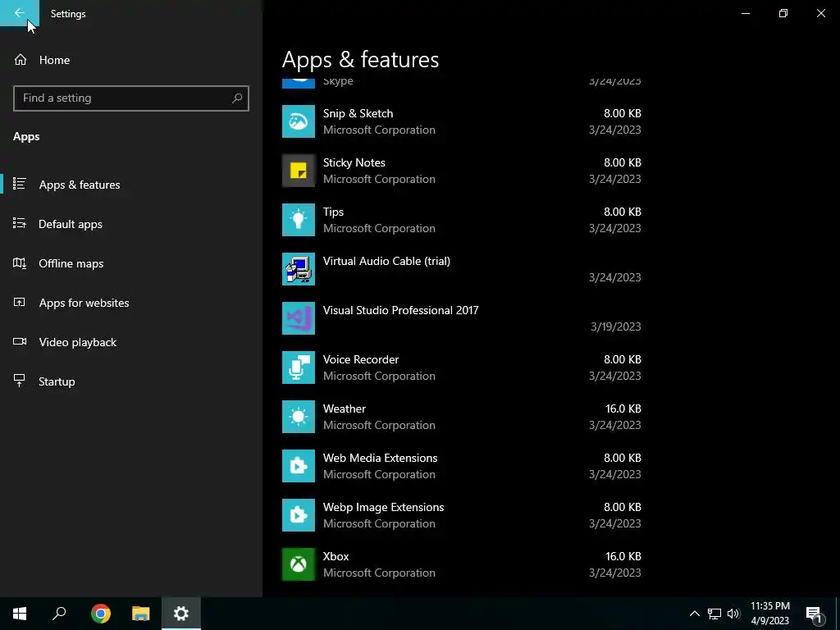This screenshot has height=630, width=840.
Task: Launch Google Chrome from the taskbar
Action: click(x=101, y=614)
